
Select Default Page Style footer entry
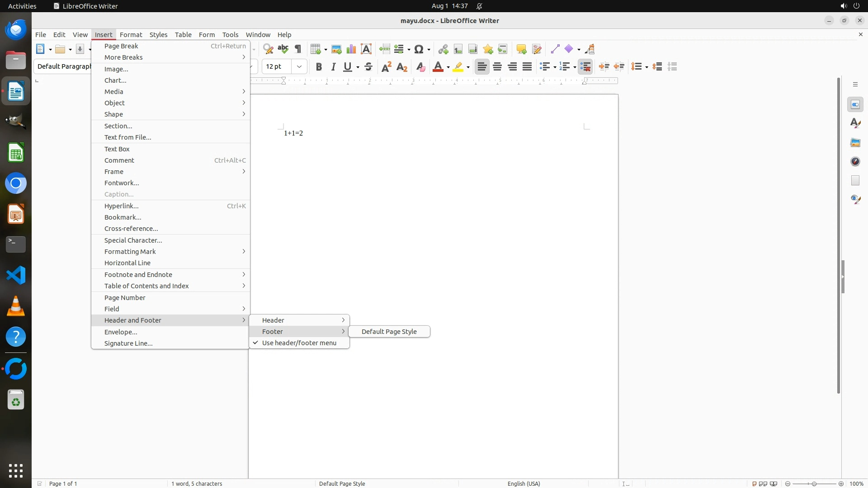coord(389,332)
